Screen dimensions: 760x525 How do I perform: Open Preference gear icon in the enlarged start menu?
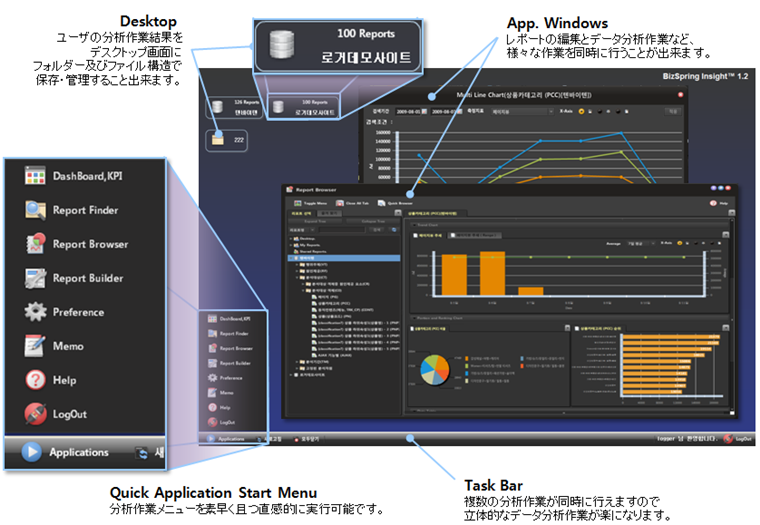(x=35, y=312)
